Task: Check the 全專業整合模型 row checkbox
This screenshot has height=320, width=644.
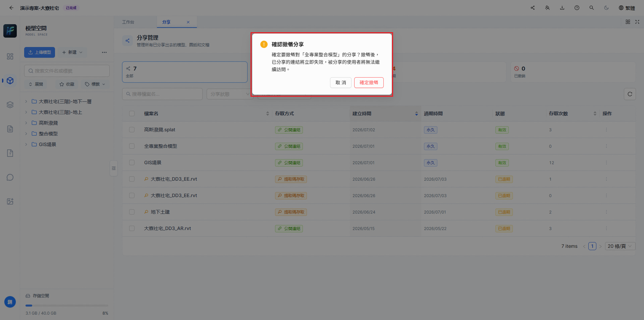Action: tap(132, 146)
